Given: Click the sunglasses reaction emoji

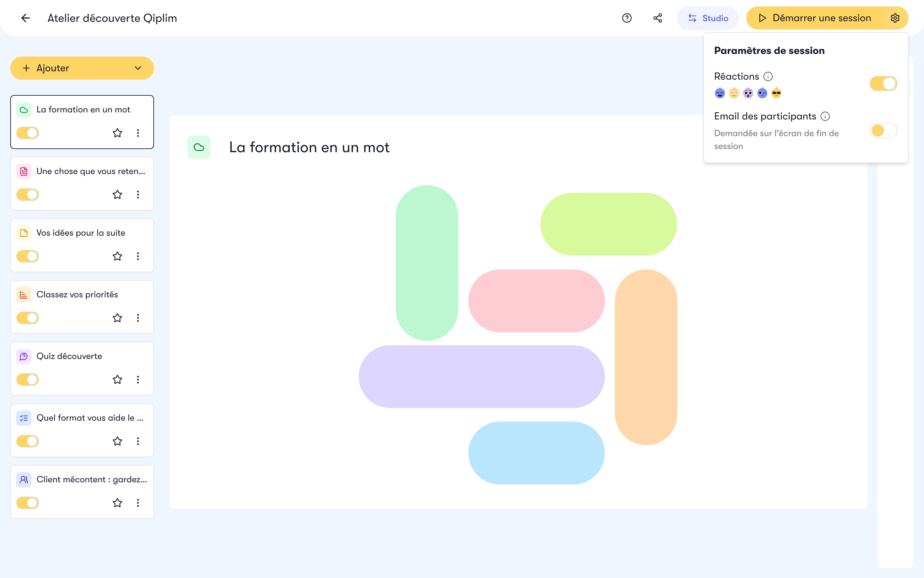Looking at the screenshot, I should (776, 93).
